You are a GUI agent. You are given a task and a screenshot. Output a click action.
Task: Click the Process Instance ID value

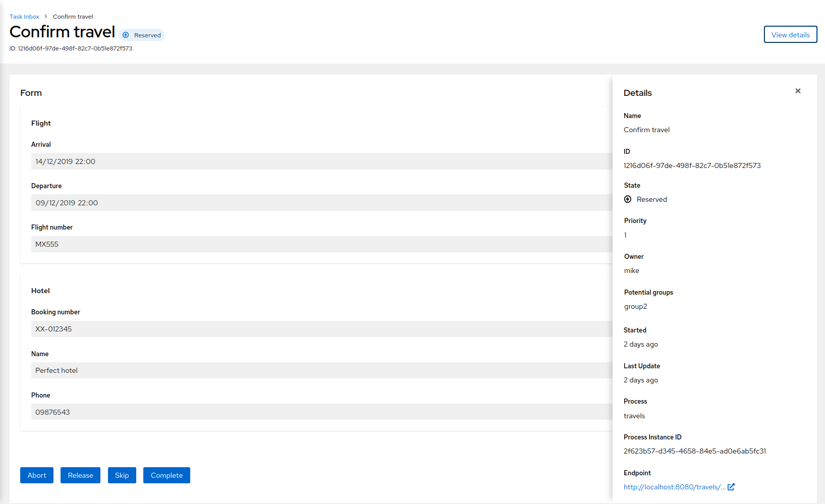tap(694, 451)
